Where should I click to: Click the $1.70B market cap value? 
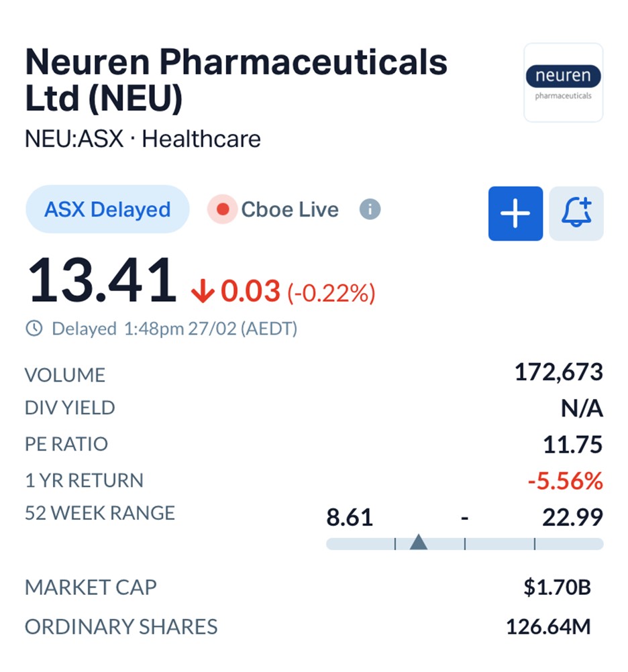557,587
